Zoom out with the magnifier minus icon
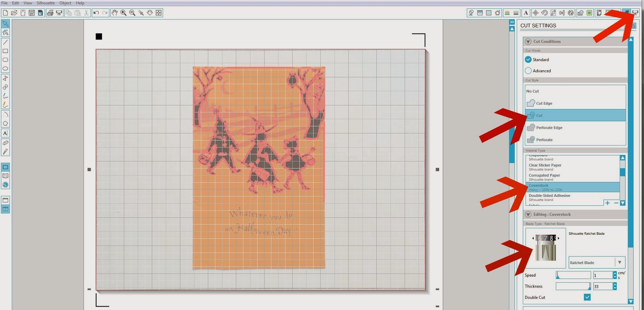Viewport: 644px width, 310px height. click(x=132, y=13)
